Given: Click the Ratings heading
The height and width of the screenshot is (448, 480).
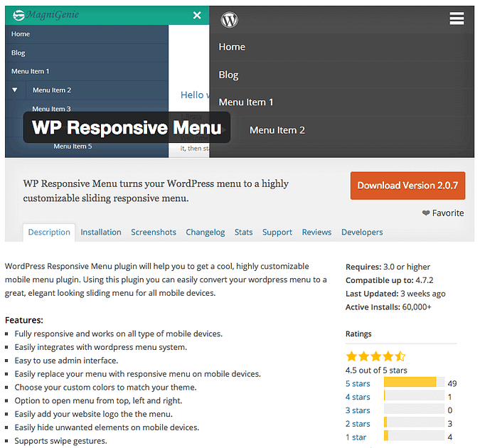Looking at the screenshot, I should 358,334.
